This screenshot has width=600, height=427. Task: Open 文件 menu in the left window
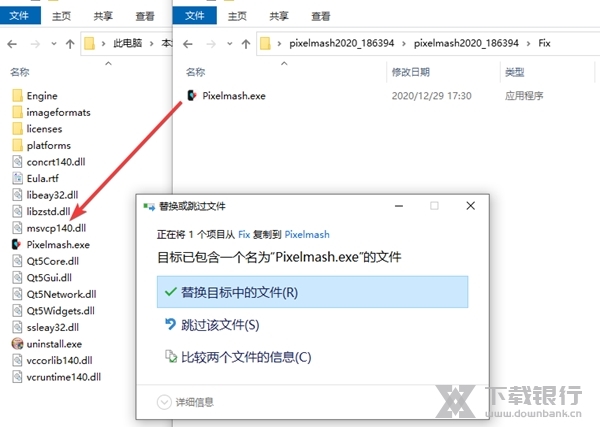(20, 16)
